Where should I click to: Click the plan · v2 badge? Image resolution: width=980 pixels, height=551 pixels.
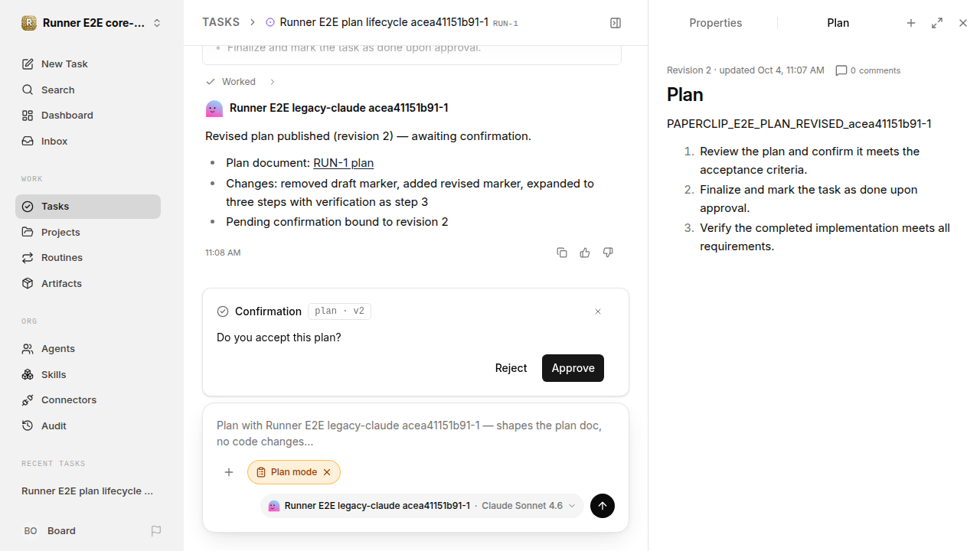pyautogui.click(x=340, y=311)
